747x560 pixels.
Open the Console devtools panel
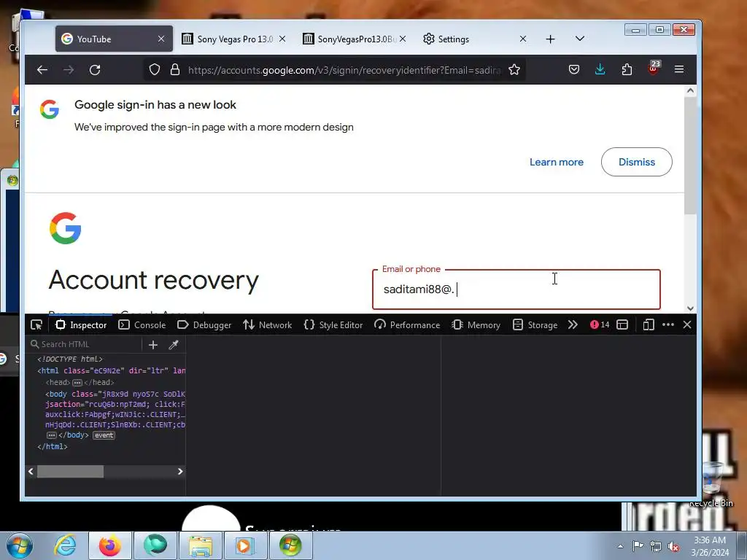(x=142, y=324)
